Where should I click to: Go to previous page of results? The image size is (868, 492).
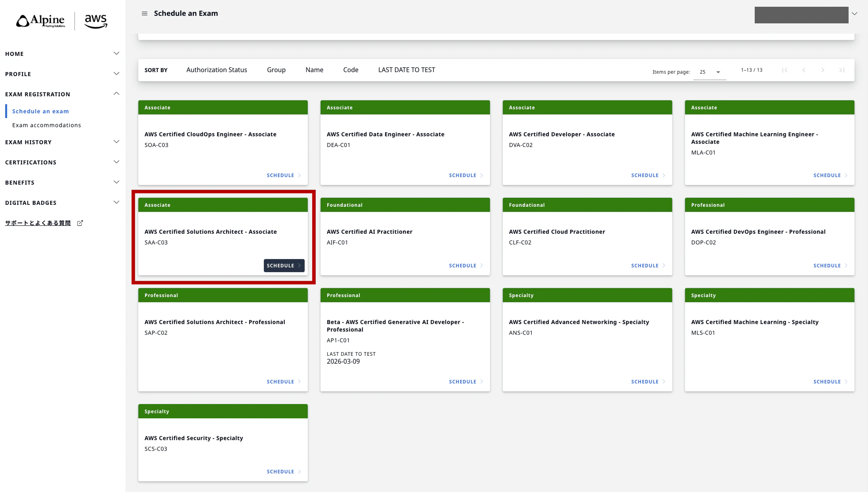tap(804, 70)
